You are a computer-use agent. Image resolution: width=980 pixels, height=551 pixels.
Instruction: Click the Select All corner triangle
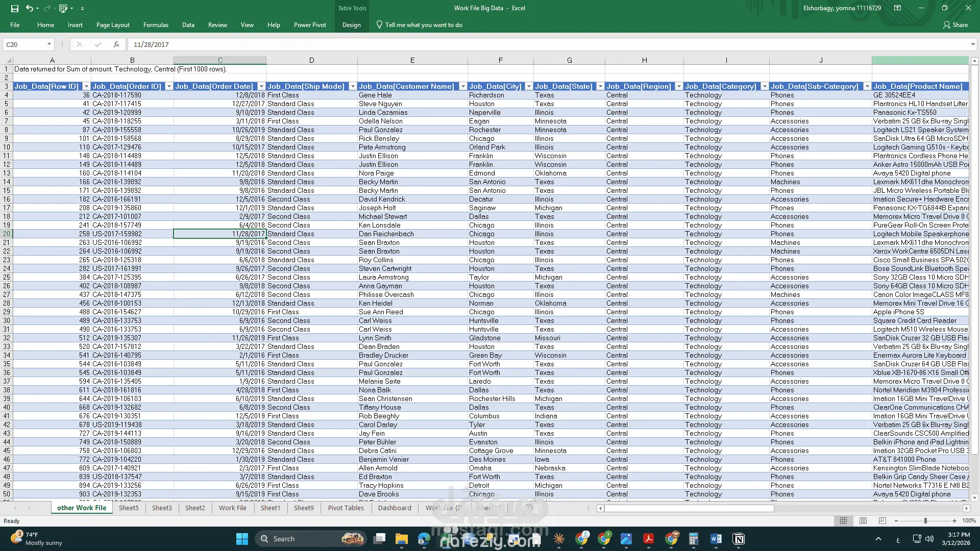coord(8,60)
